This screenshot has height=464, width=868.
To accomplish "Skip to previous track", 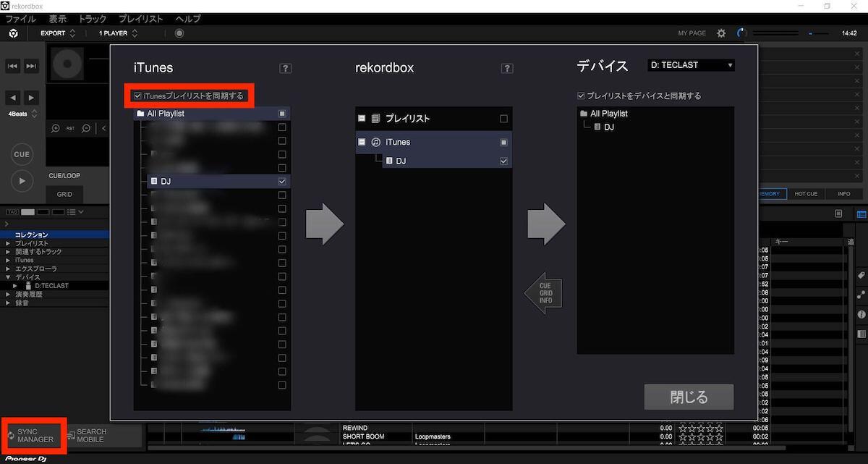I will [13, 67].
